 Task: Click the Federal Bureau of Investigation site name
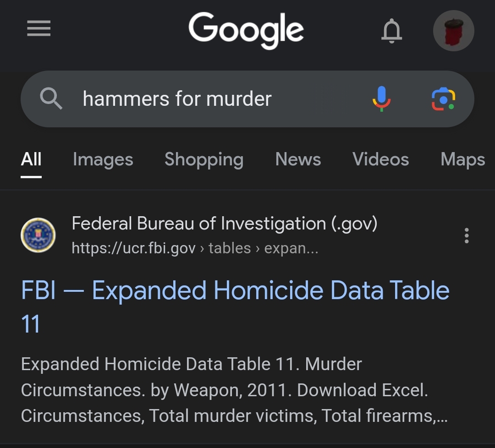tap(224, 224)
